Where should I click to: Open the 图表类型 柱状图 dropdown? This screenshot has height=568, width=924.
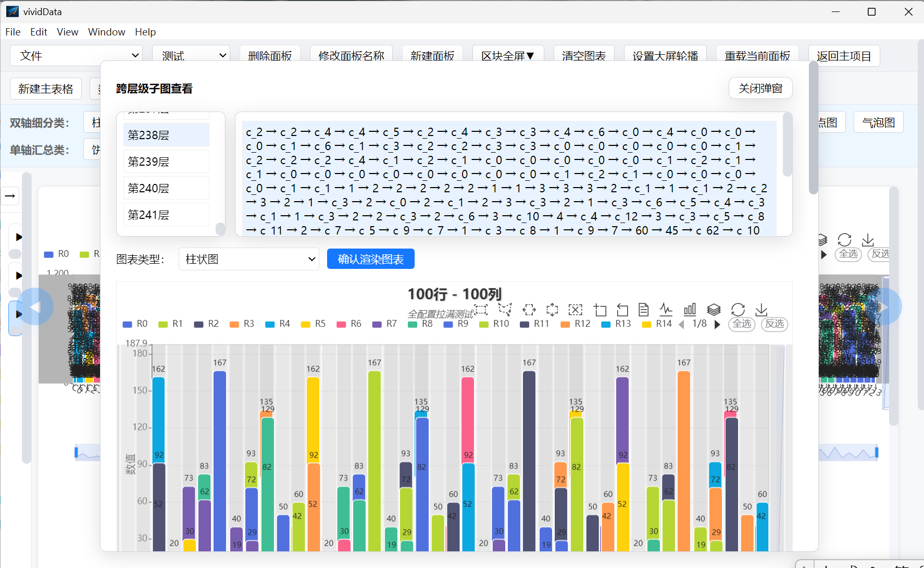pos(249,259)
